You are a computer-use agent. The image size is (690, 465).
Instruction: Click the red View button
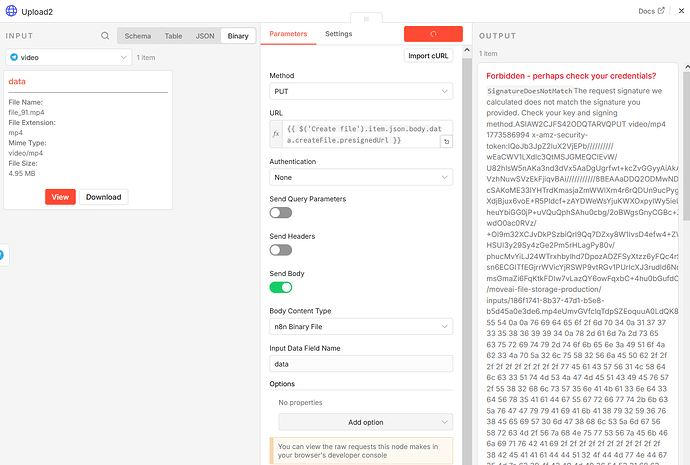(x=60, y=197)
